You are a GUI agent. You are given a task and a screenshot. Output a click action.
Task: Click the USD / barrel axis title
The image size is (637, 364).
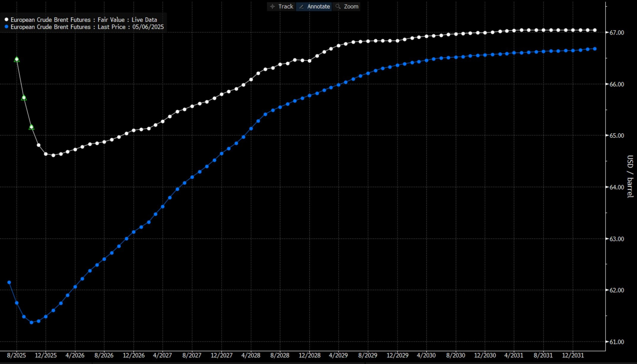coord(630,177)
